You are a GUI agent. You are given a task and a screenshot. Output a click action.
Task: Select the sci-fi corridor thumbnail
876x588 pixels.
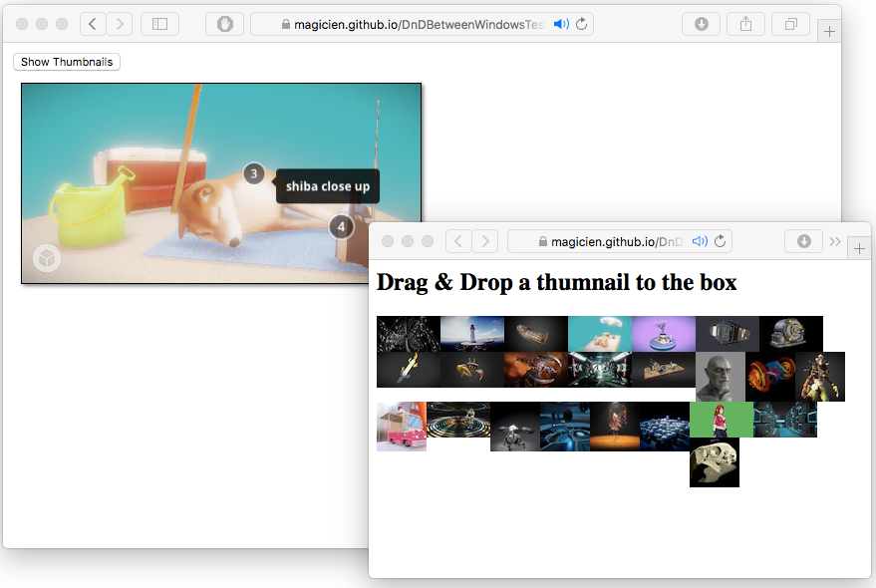pos(600,370)
